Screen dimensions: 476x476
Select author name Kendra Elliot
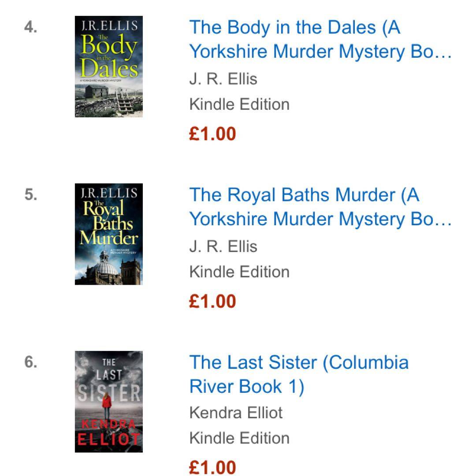[236, 413]
